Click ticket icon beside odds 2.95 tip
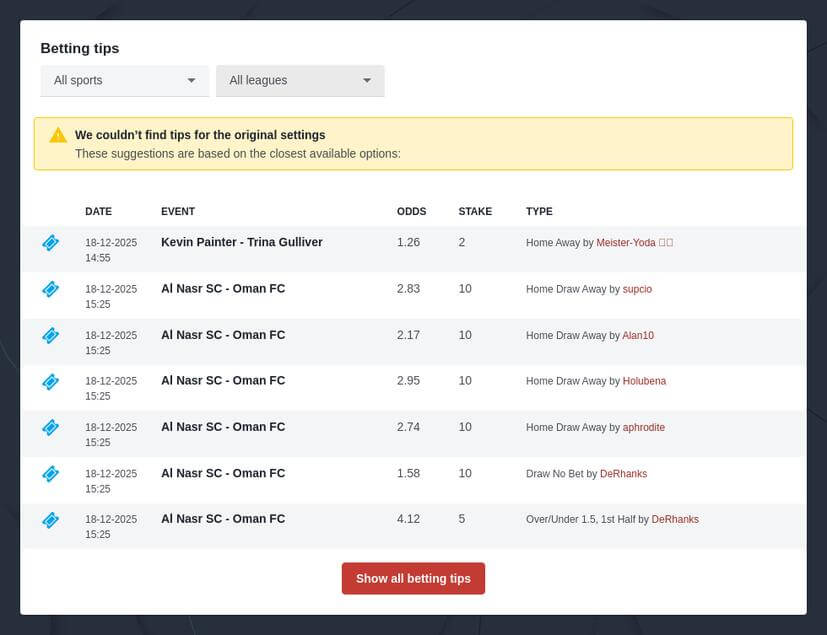 point(50,381)
